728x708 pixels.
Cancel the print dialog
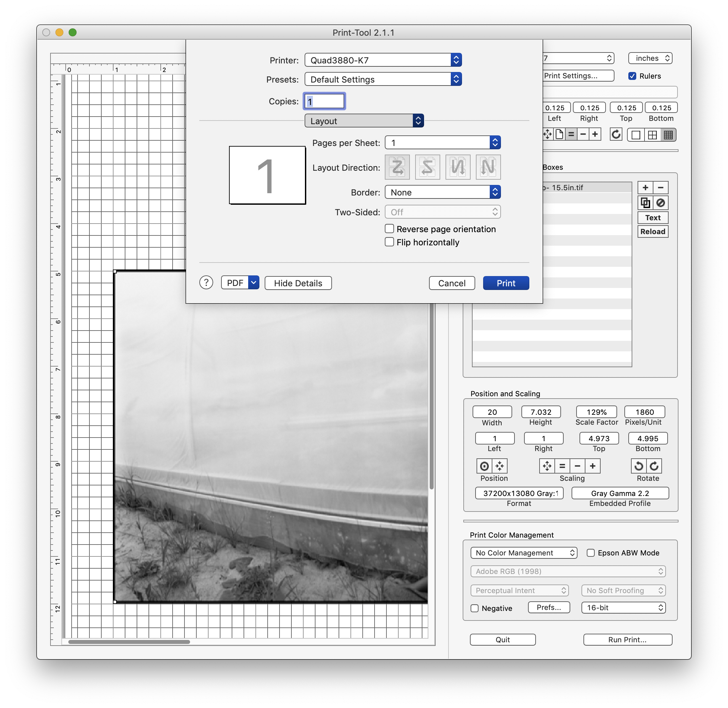[451, 283]
